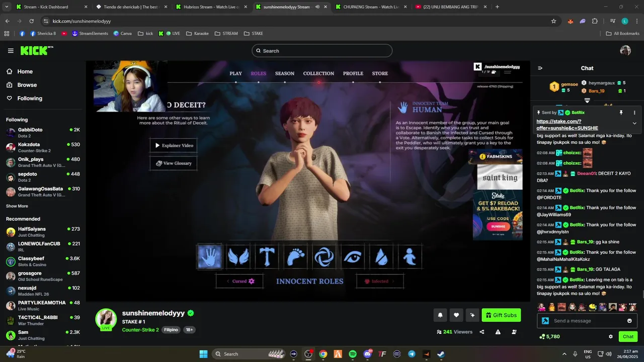This screenshot has height=362, width=644.
Task: Select the footprints role icon
Action: tap(295, 257)
